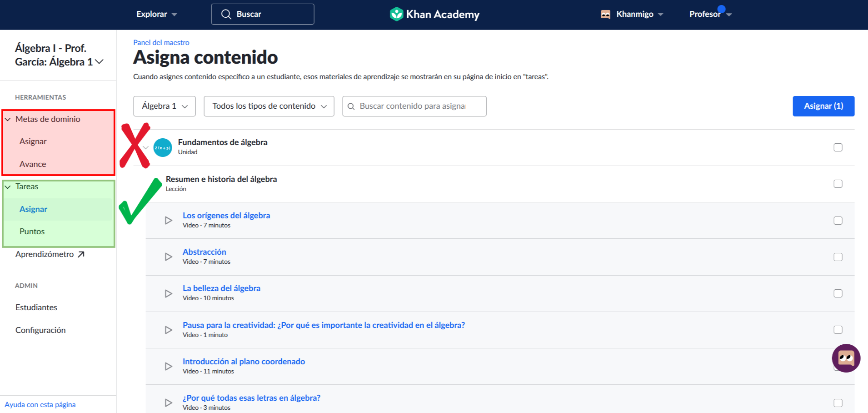Open Pausa para la creatividad video link
Screen dimensions: 868x413
[324, 325]
